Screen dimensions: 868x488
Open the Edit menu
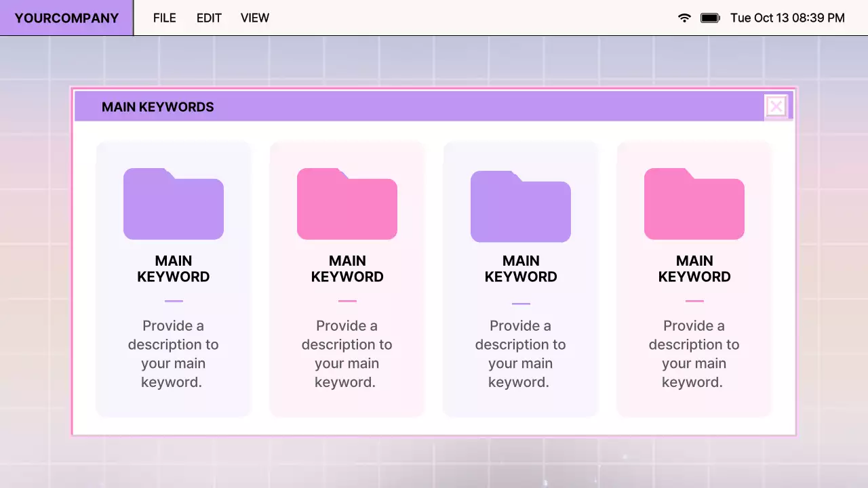coord(208,18)
